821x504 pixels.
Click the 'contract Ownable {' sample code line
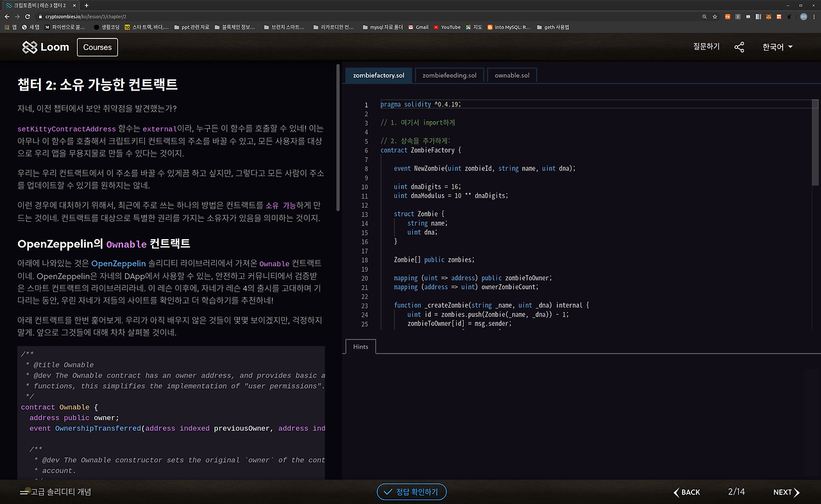pos(60,407)
